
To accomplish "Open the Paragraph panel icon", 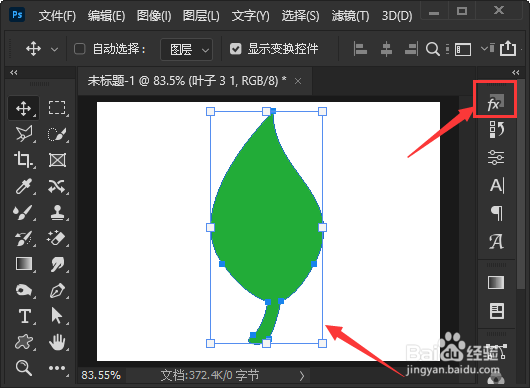I will (x=496, y=213).
